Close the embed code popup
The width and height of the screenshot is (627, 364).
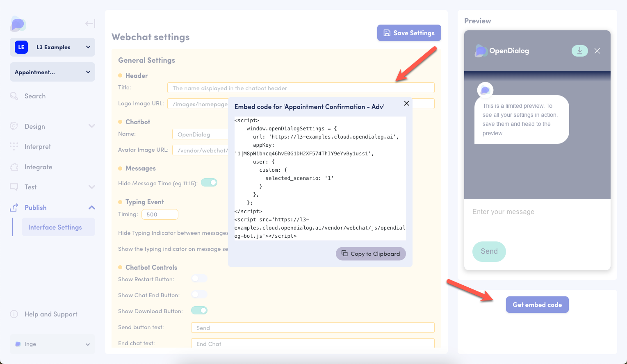[406, 103]
